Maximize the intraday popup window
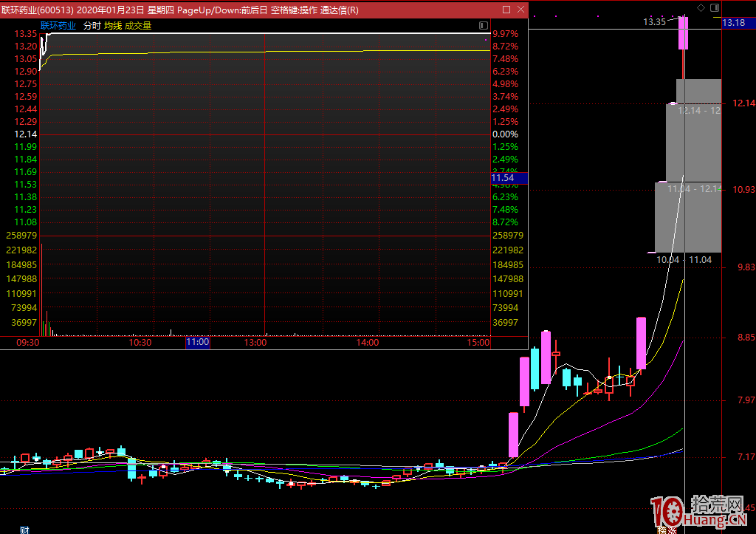The image size is (756, 534). [506, 10]
